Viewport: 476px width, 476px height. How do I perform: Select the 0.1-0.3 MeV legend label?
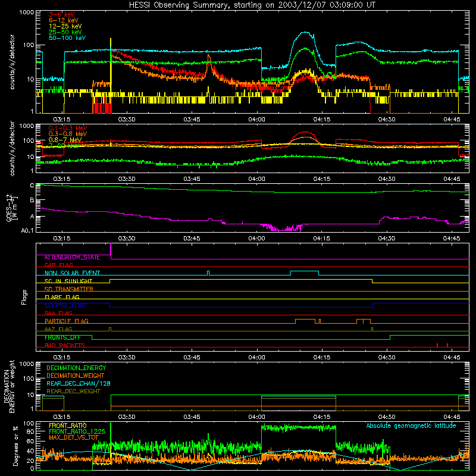[x=68, y=128]
